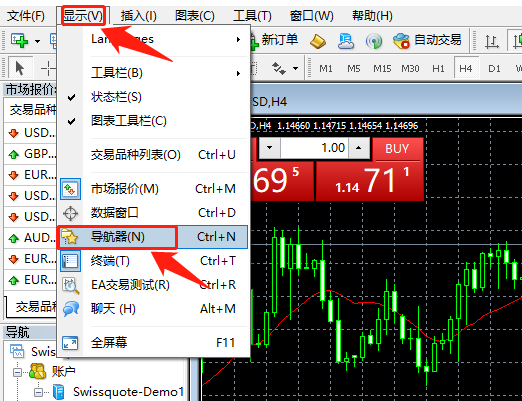Click the 数据窗口 crosshair icon

[70, 213]
